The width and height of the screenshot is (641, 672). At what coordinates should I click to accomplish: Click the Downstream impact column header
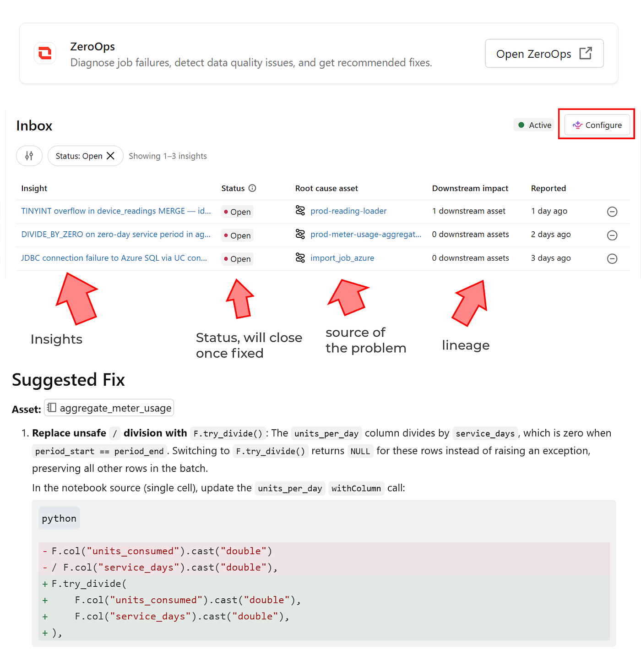470,188
